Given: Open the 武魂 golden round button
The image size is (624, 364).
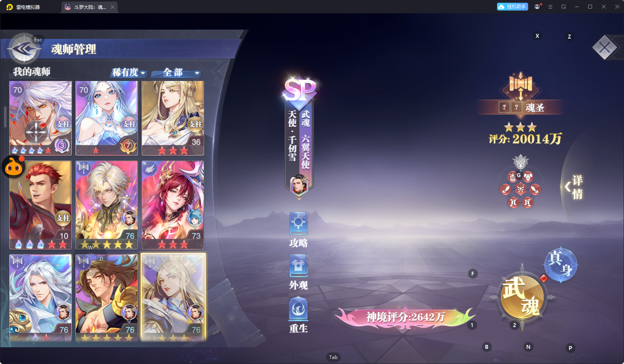Looking at the screenshot, I should pos(522,297).
